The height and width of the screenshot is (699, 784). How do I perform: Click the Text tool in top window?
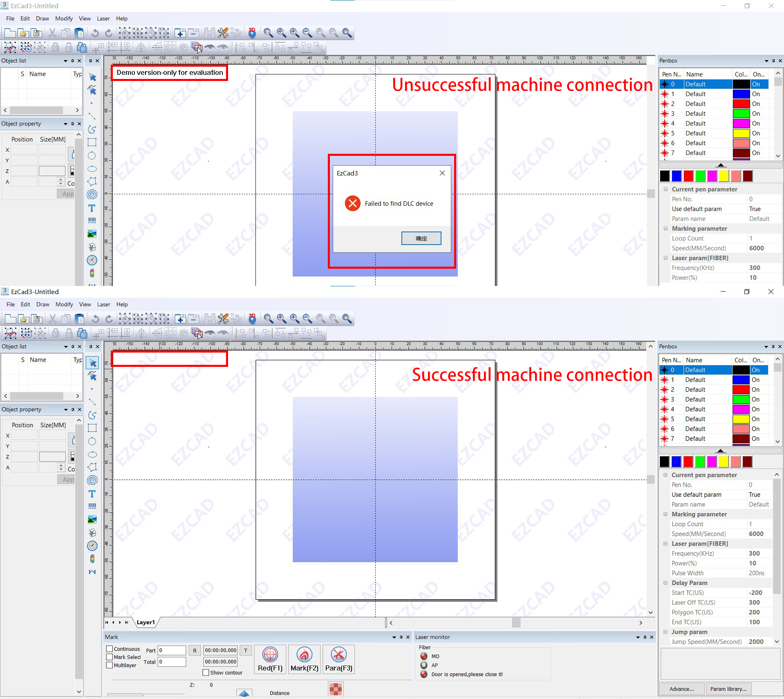pos(92,208)
